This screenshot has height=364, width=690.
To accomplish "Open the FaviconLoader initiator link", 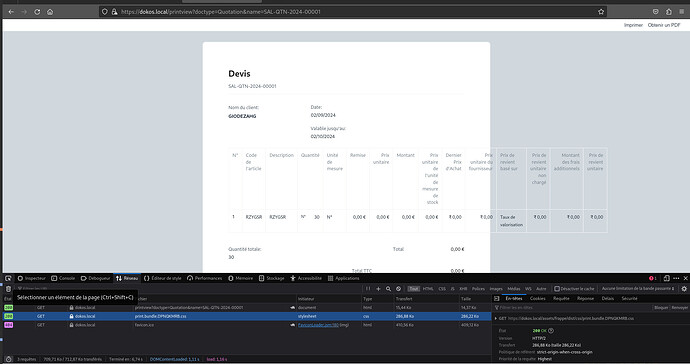I will click(318, 325).
